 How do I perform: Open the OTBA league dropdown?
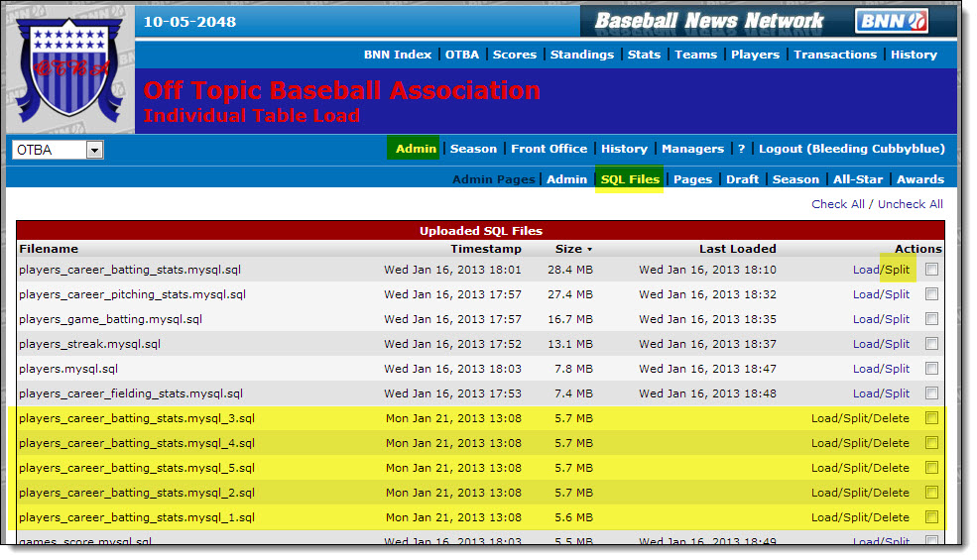(59, 150)
